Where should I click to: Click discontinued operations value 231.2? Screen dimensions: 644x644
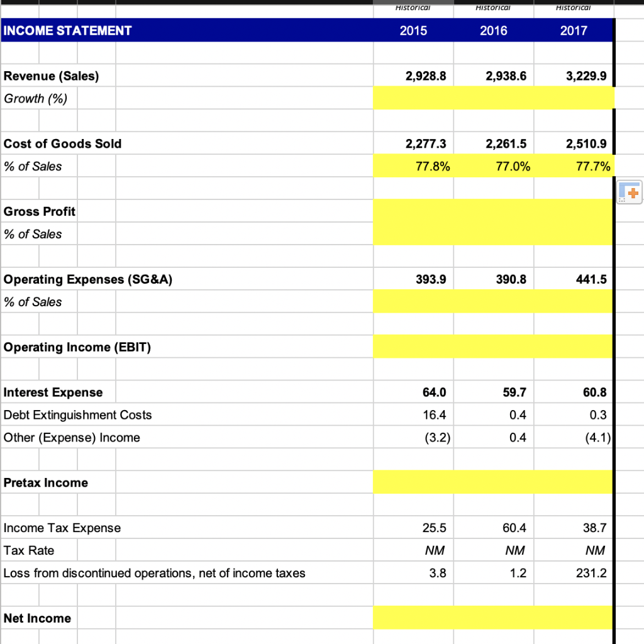(x=591, y=573)
